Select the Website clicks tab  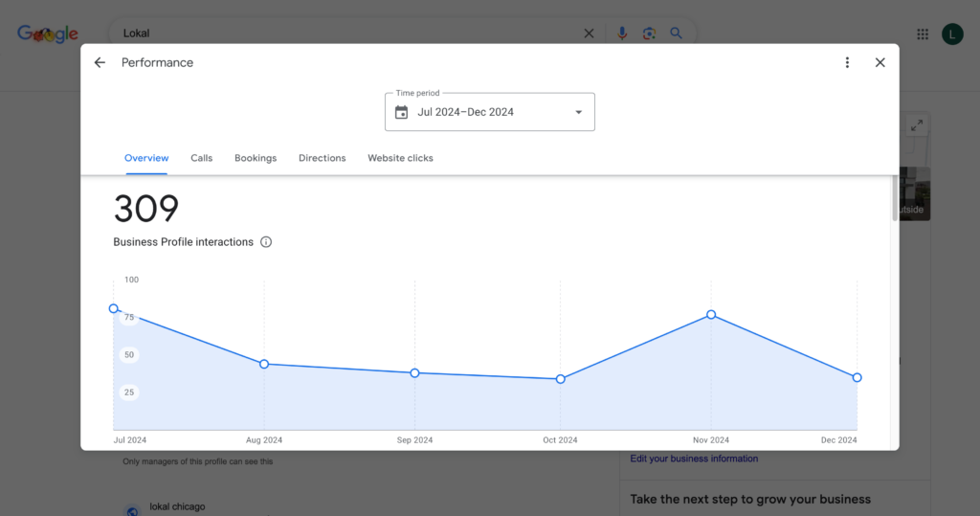pyautogui.click(x=400, y=158)
